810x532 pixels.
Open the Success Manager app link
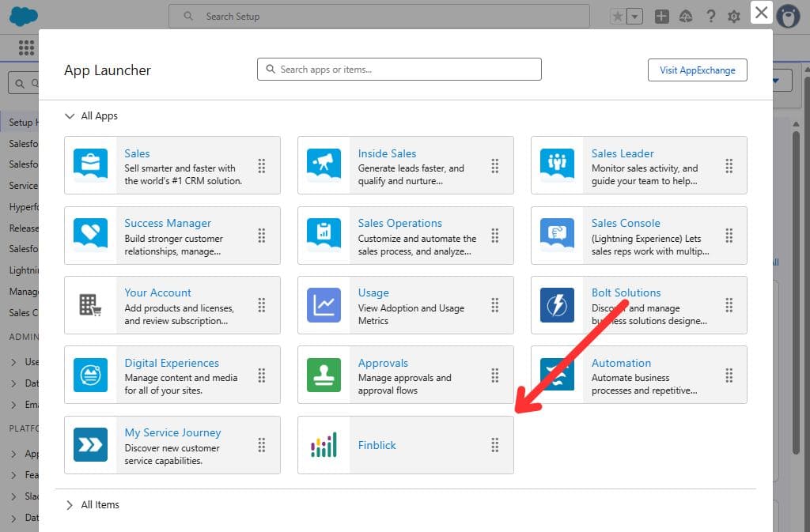pos(168,223)
